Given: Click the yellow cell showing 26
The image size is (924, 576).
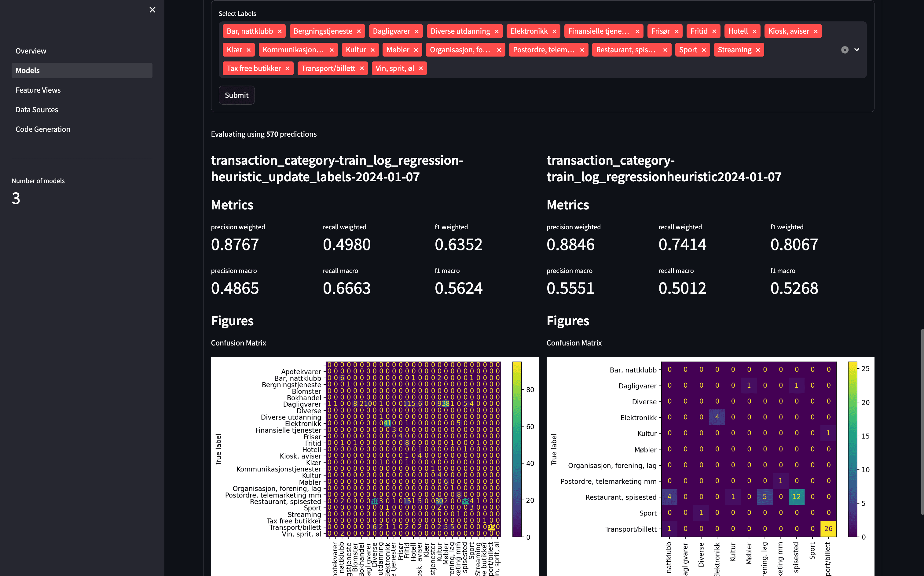Looking at the screenshot, I should click(828, 529).
